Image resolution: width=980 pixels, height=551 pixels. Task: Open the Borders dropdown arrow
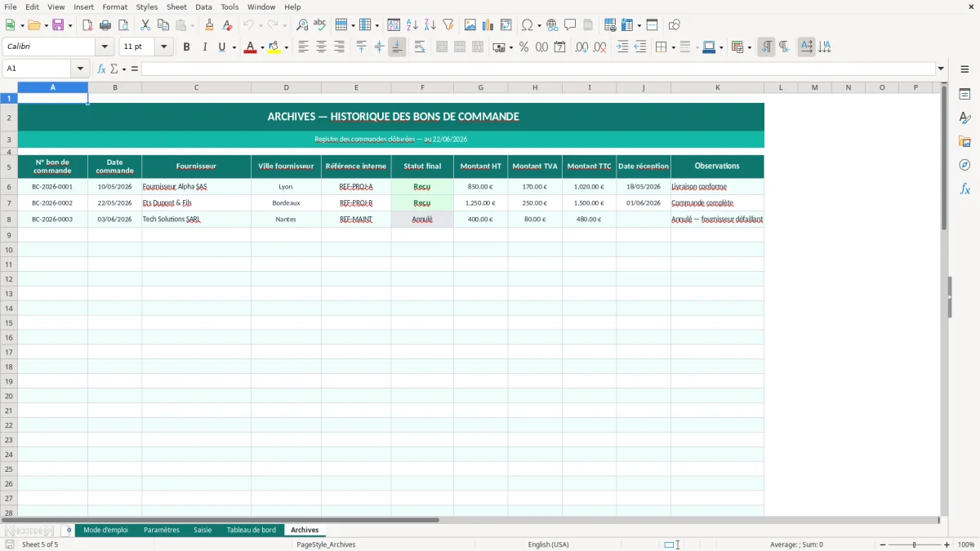click(672, 47)
